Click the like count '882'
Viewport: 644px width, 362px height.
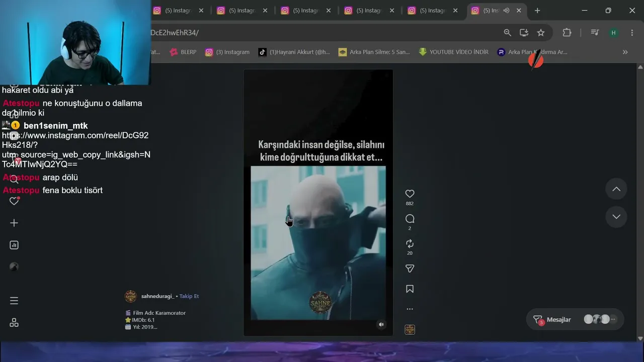pyautogui.click(x=410, y=204)
